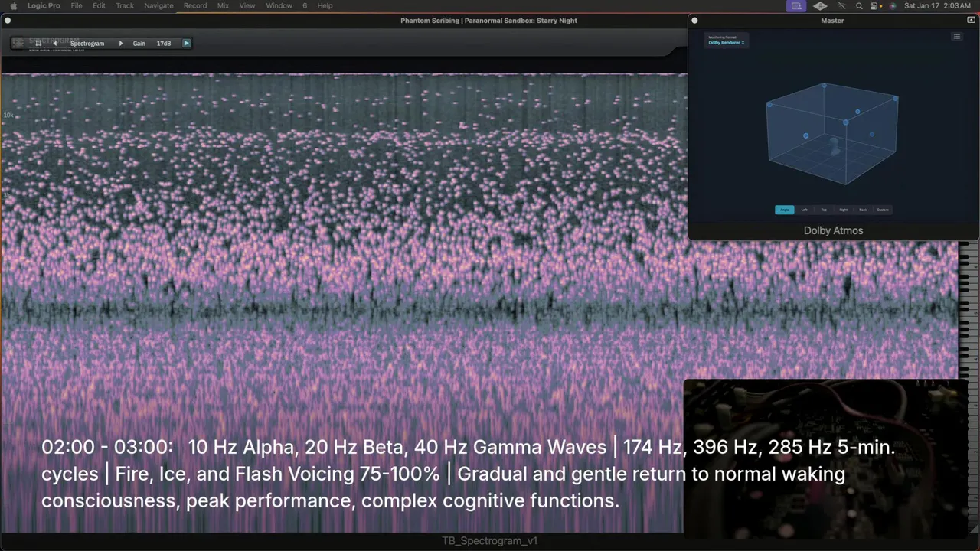The width and height of the screenshot is (980, 551).
Task: Click the Siri icon in menu bar
Action: 892,5
